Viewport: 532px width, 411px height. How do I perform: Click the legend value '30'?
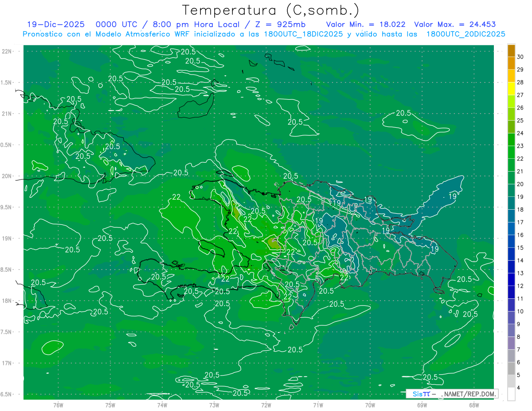(x=520, y=57)
